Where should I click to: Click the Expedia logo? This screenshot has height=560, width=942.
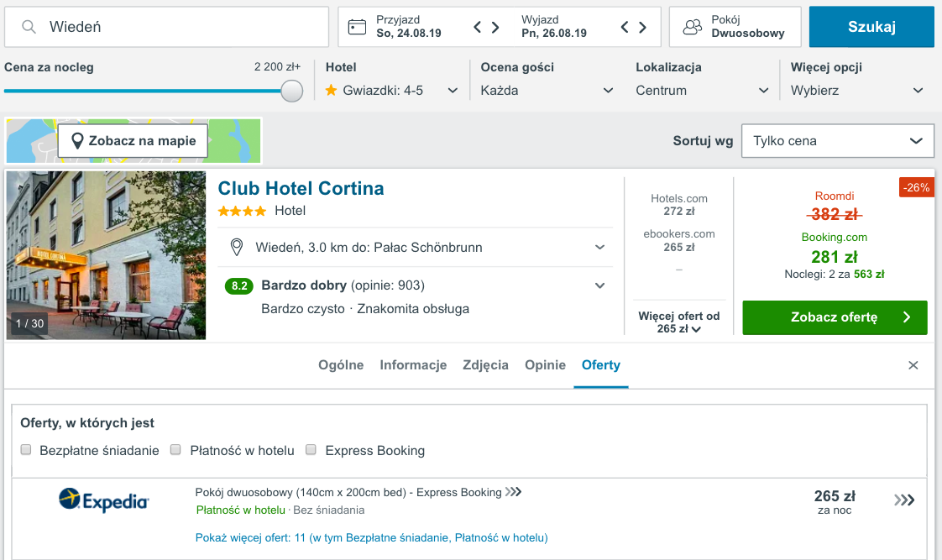click(103, 500)
